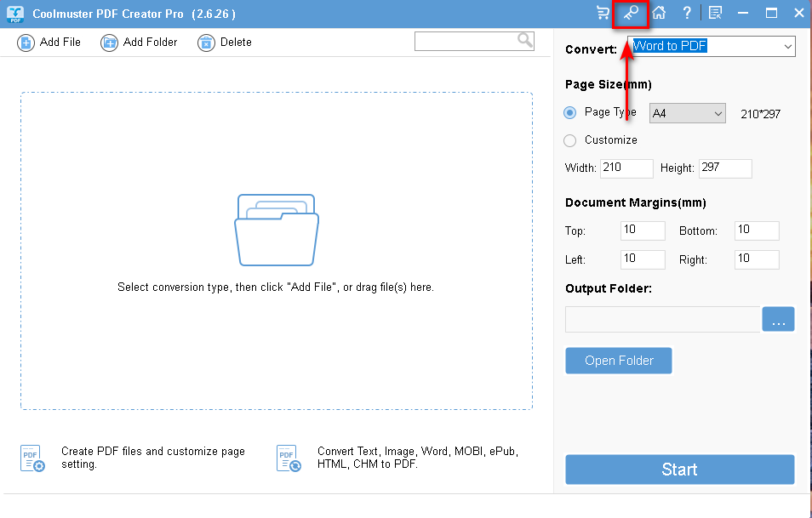The image size is (812, 518).
Task: Click the Coolmuster PDF app logo
Action: (x=15, y=14)
